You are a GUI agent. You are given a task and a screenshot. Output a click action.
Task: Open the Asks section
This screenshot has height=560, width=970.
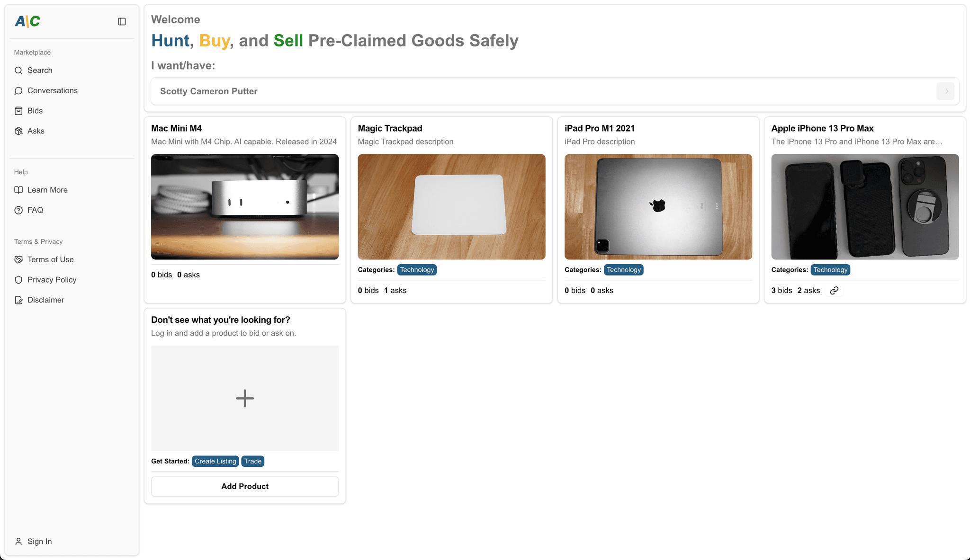[36, 131]
